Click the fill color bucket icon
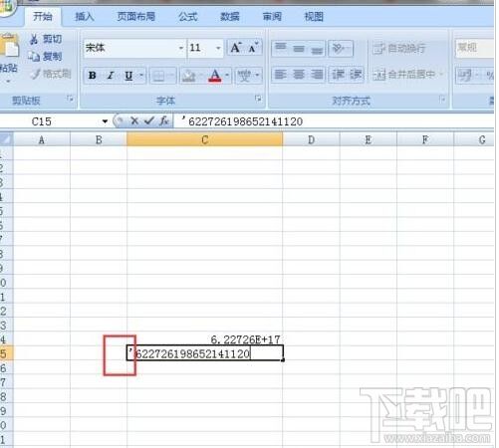 [x=188, y=76]
